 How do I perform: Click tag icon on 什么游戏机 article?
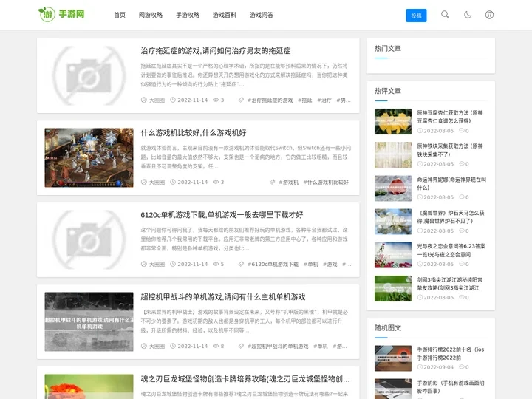pos(272,183)
